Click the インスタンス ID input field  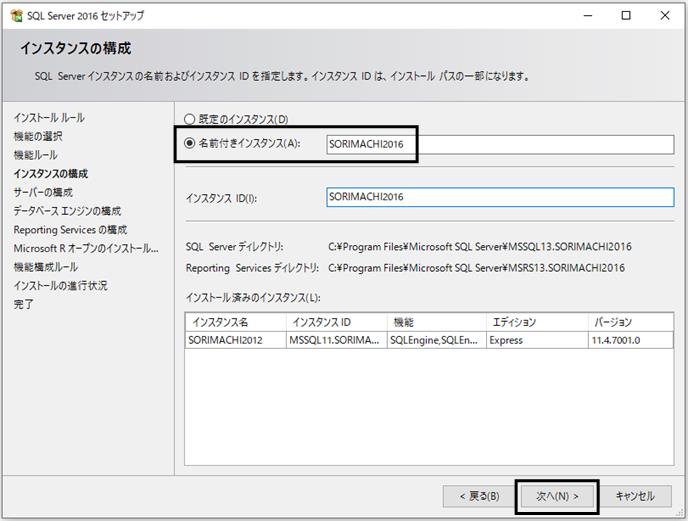click(500, 197)
